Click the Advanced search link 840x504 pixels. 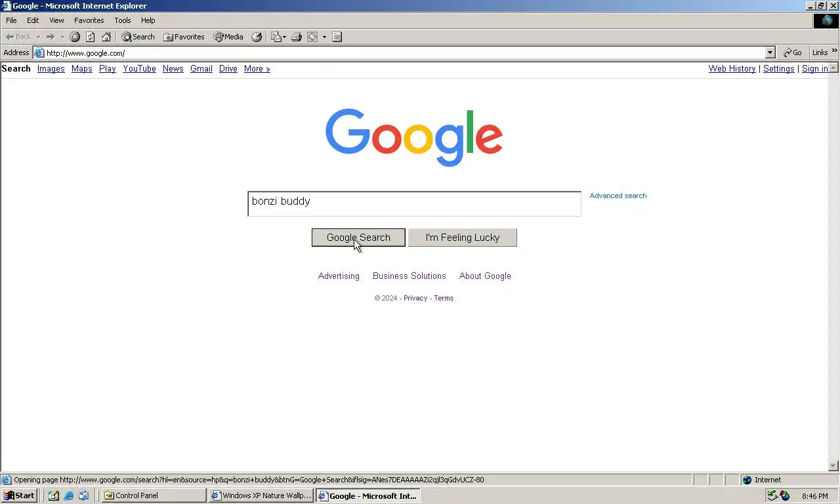(618, 196)
